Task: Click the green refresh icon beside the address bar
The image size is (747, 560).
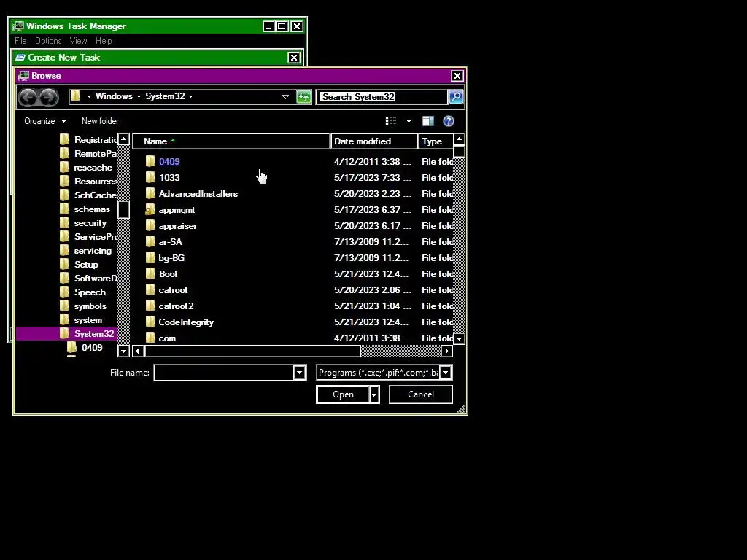Action: [x=303, y=97]
